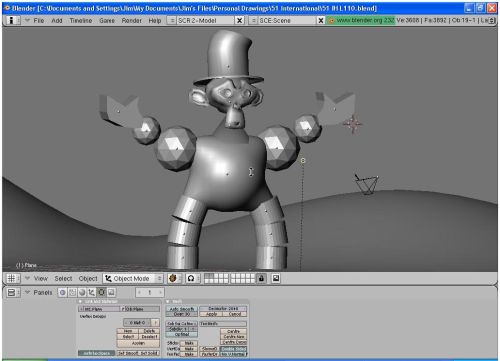Toggle the Double Sided mesh option
Screen dimensions: 500x361
233,349
